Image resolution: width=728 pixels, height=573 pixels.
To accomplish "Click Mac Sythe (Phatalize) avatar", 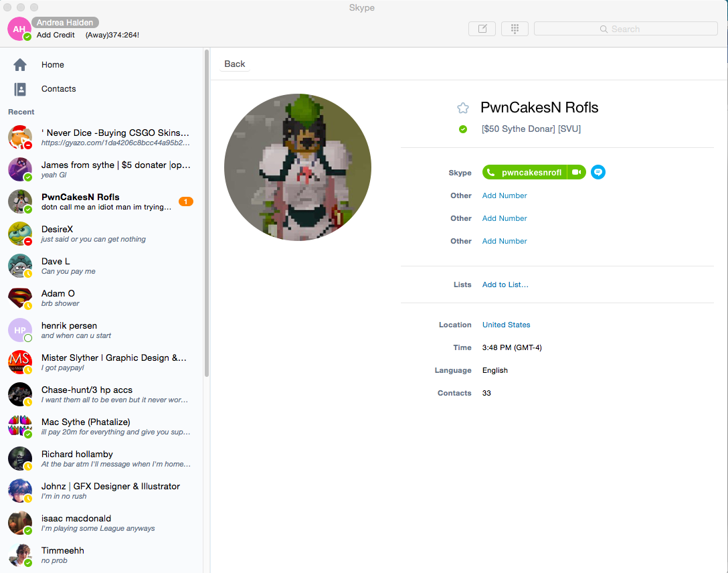I will coord(20,426).
